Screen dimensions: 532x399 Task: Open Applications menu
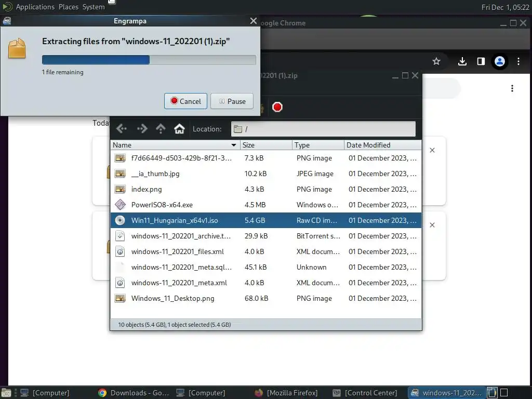coord(35,7)
